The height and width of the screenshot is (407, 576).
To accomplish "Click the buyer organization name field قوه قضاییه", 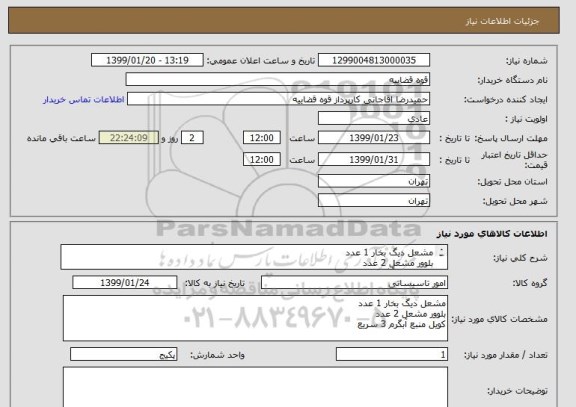I will [x=278, y=80].
